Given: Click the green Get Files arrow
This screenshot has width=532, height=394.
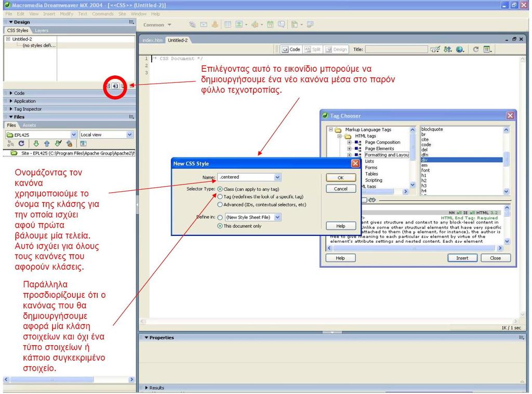Looking at the screenshot, I should click(x=36, y=143).
